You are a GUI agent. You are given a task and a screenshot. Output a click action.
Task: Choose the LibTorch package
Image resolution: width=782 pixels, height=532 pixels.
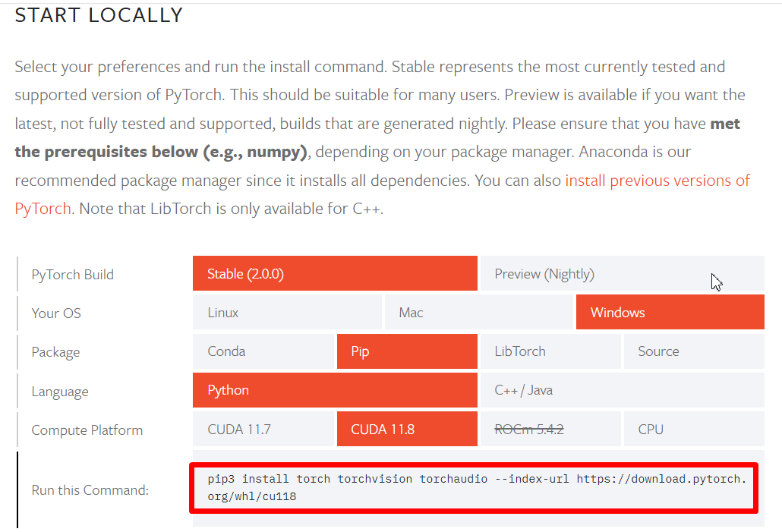coord(550,351)
